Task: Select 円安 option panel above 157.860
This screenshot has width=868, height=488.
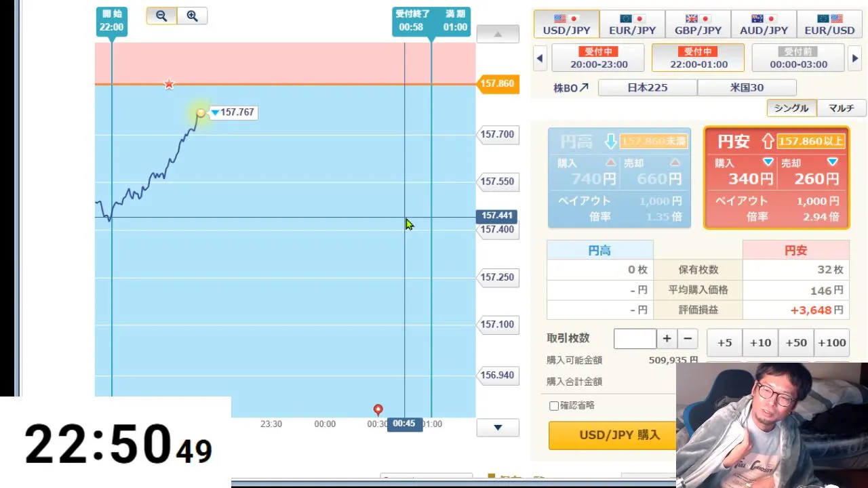Action: click(x=776, y=178)
